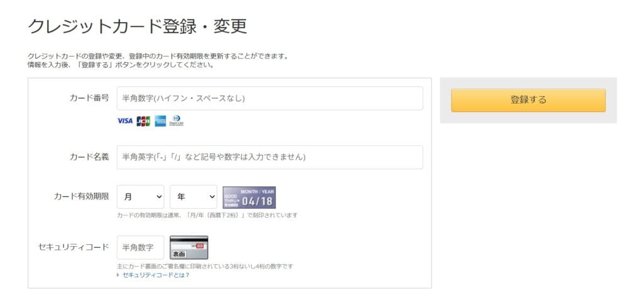
Task: Open the セキュリティコードとは? link
Action: pyautogui.click(x=156, y=275)
